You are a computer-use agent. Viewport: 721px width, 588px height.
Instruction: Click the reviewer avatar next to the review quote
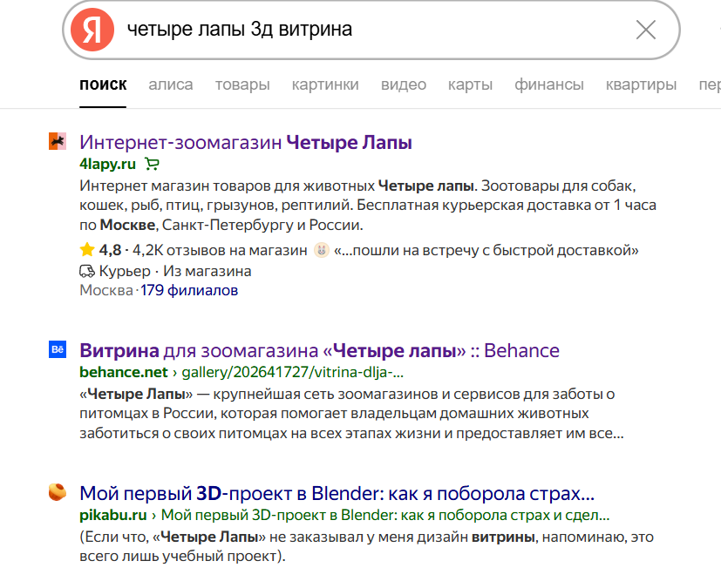[x=323, y=251]
